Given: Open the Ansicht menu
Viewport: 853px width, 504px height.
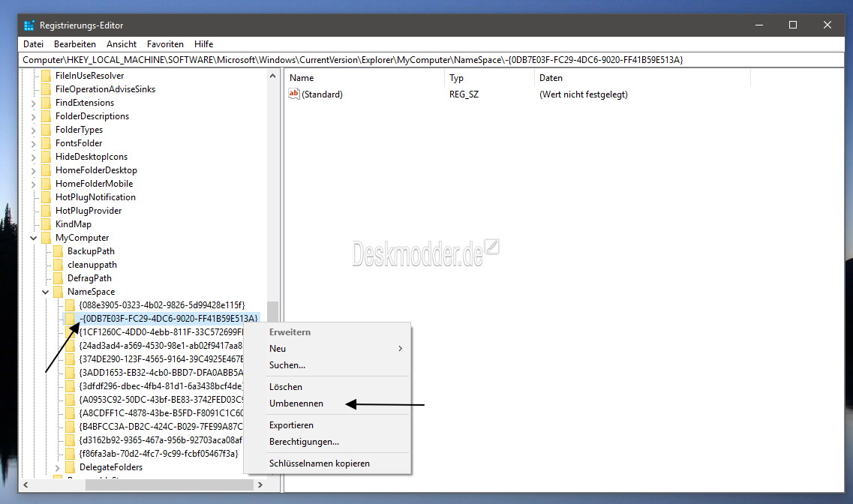Looking at the screenshot, I should pyautogui.click(x=122, y=44).
